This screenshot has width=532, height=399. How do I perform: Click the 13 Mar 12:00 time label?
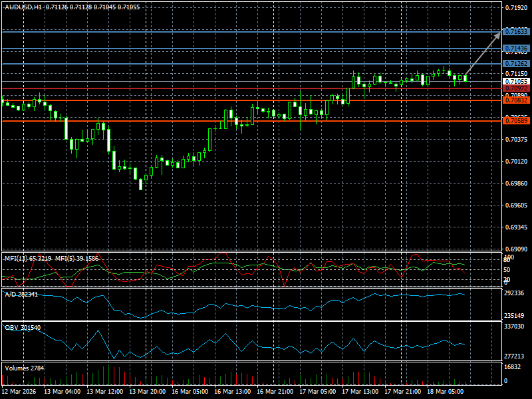point(105,392)
